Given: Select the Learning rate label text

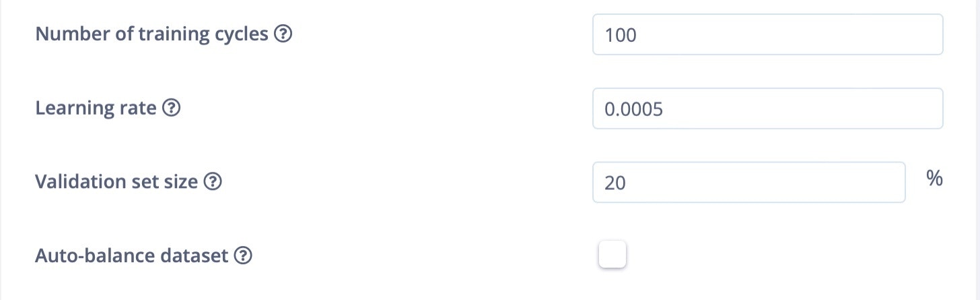Looking at the screenshot, I should click(96, 108).
